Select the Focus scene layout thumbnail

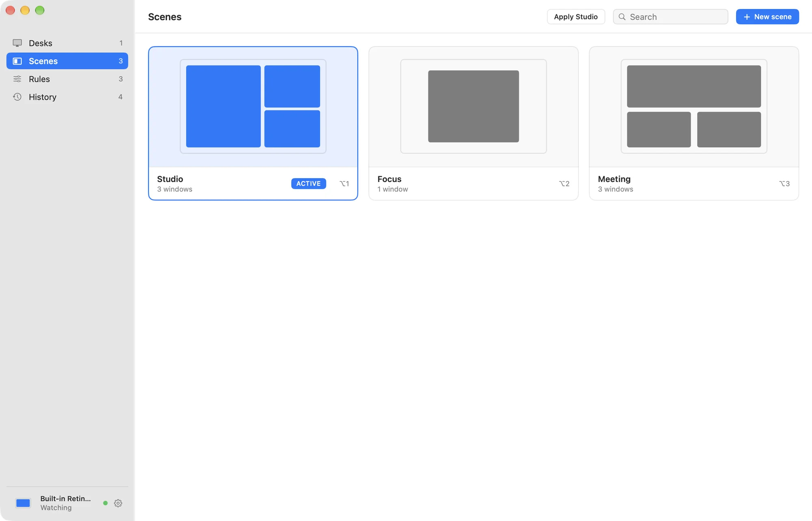(x=473, y=106)
